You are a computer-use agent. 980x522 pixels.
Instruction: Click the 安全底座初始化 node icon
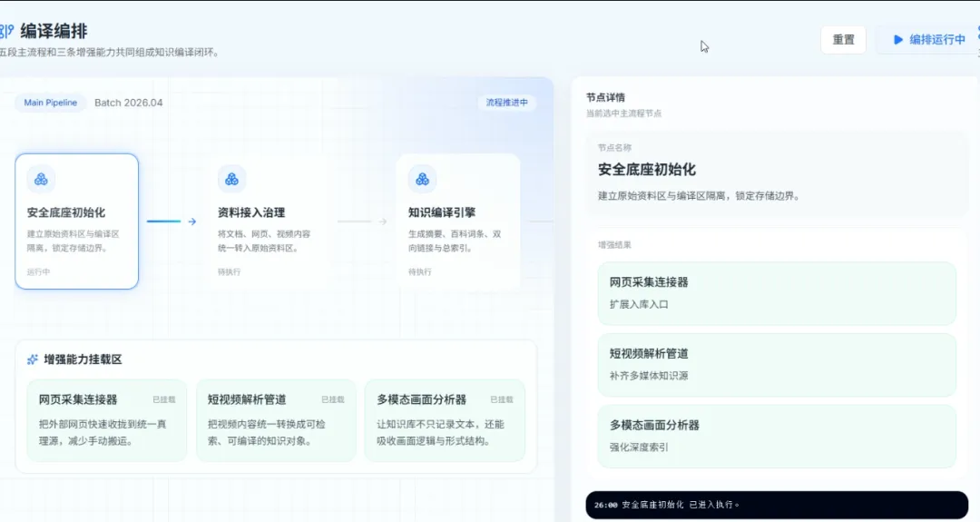coord(41,180)
